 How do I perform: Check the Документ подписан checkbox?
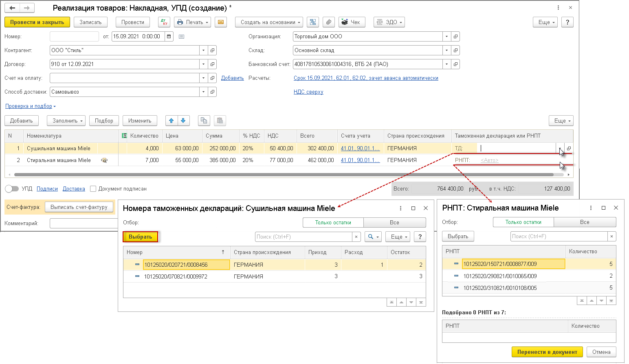coord(93,189)
